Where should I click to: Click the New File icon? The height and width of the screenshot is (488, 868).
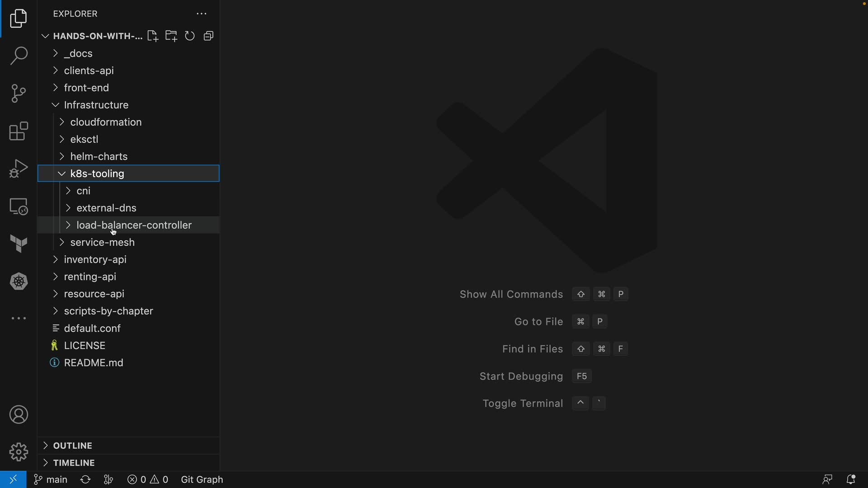tap(152, 36)
